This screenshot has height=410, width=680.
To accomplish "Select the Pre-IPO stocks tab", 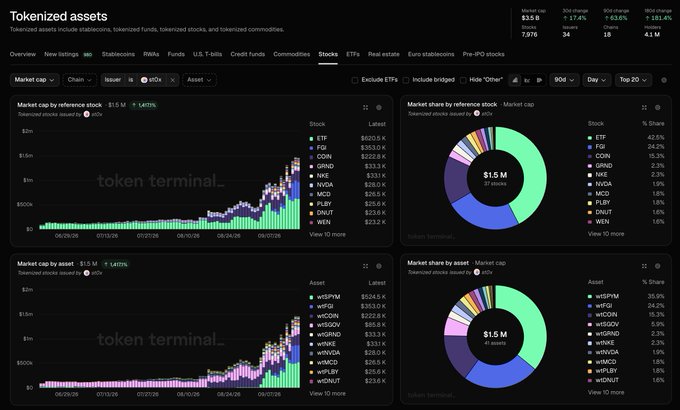I will pos(483,54).
